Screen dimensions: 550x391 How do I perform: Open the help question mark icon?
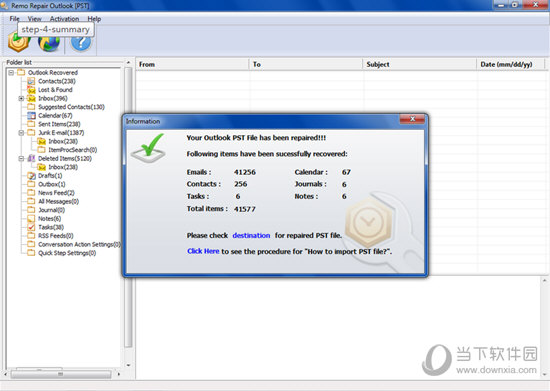point(81,42)
